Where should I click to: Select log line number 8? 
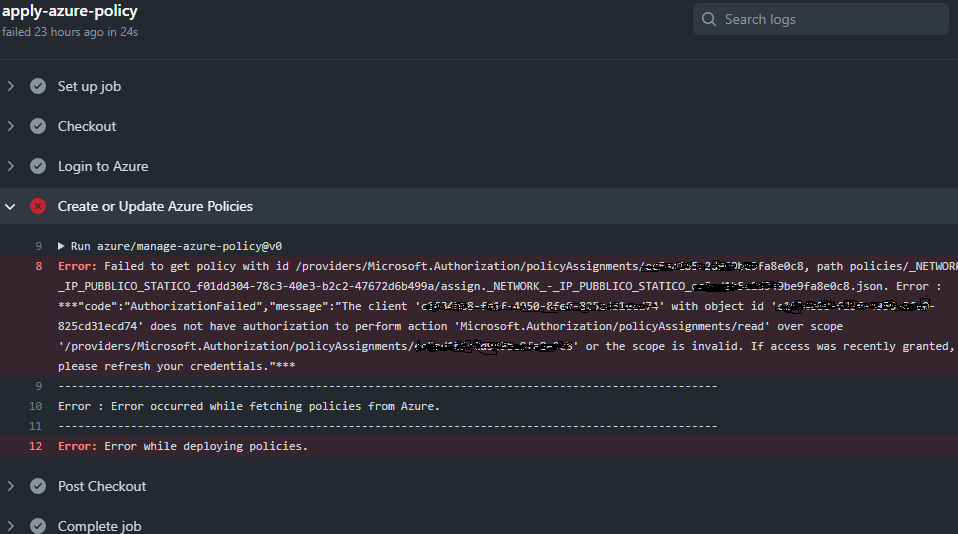39,266
